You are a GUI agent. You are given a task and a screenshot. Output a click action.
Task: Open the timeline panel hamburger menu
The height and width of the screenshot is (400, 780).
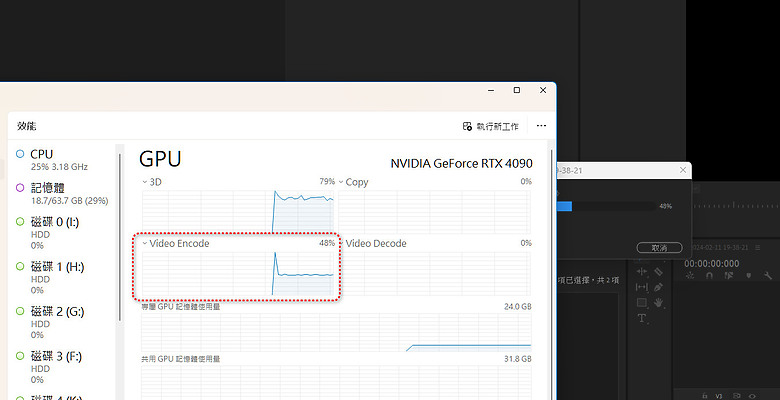[758, 247]
